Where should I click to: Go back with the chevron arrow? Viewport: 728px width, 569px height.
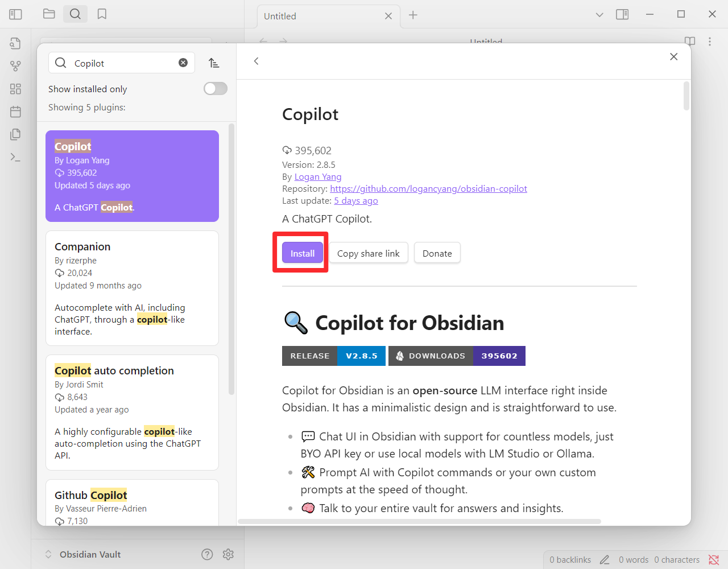click(x=256, y=61)
